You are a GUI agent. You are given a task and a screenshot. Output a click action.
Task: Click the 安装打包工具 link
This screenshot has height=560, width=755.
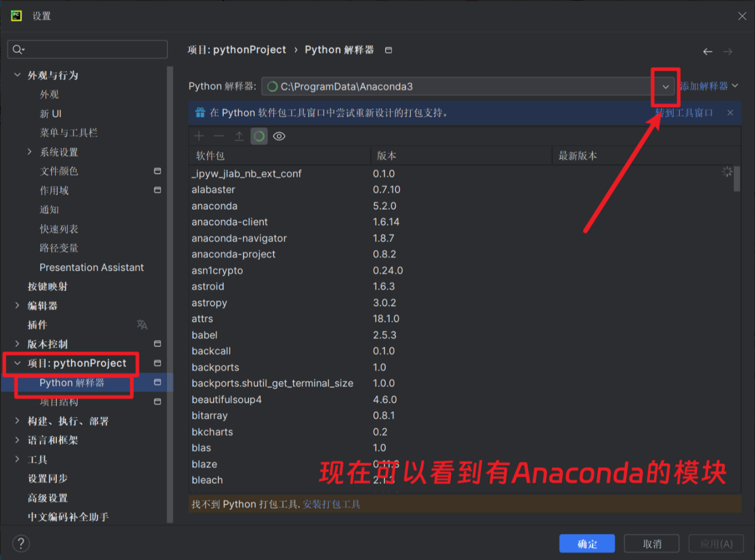(331, 504)
